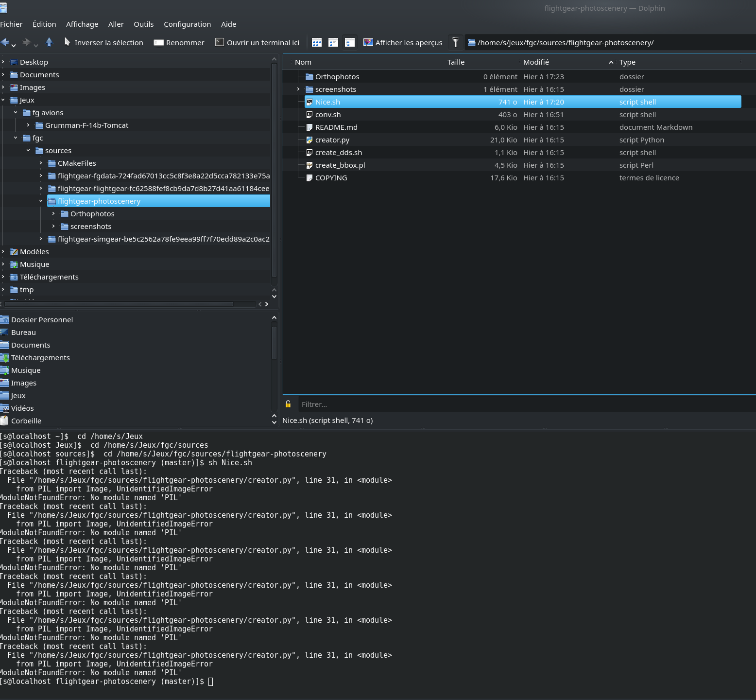Click the back navigation arrow
The height and width of the screenshot is (700, 756).
pyautogui.click(x=5, y=42)
